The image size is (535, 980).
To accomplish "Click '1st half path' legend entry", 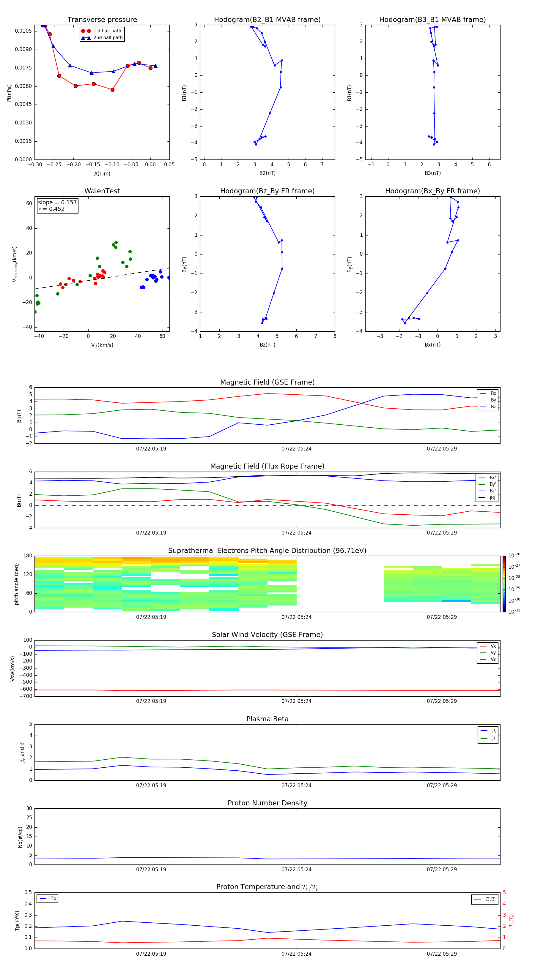I will point(101,31).
